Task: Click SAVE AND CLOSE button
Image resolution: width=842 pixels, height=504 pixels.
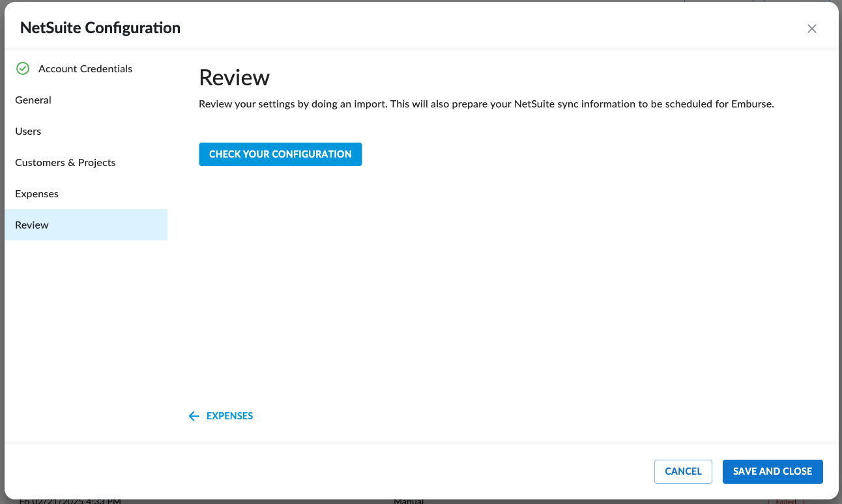Action: point(772,471)
